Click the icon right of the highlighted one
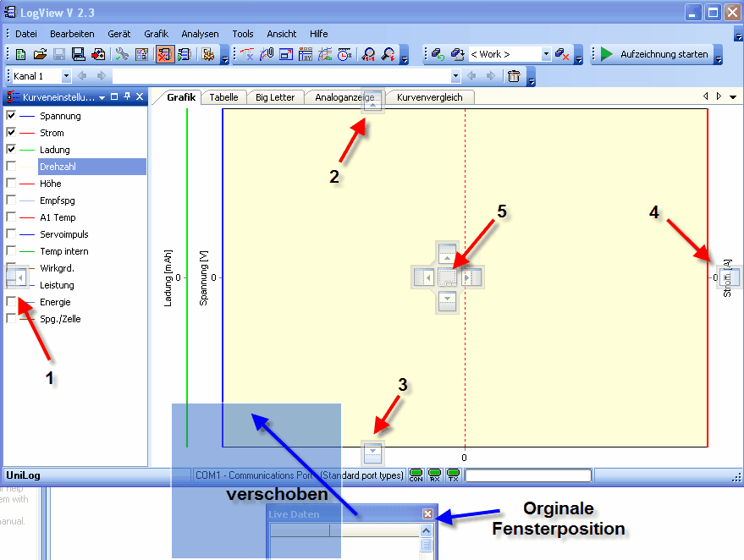 [x=185, y=54]
